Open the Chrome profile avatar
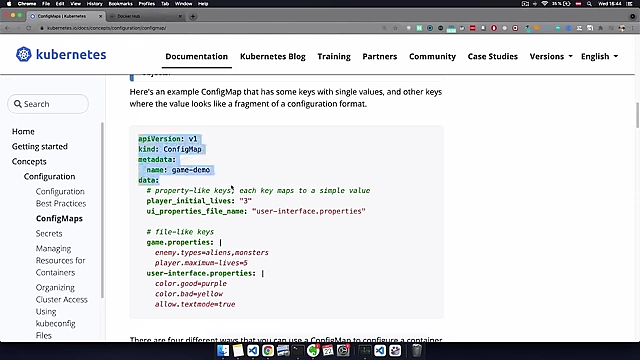 (622, 28)
